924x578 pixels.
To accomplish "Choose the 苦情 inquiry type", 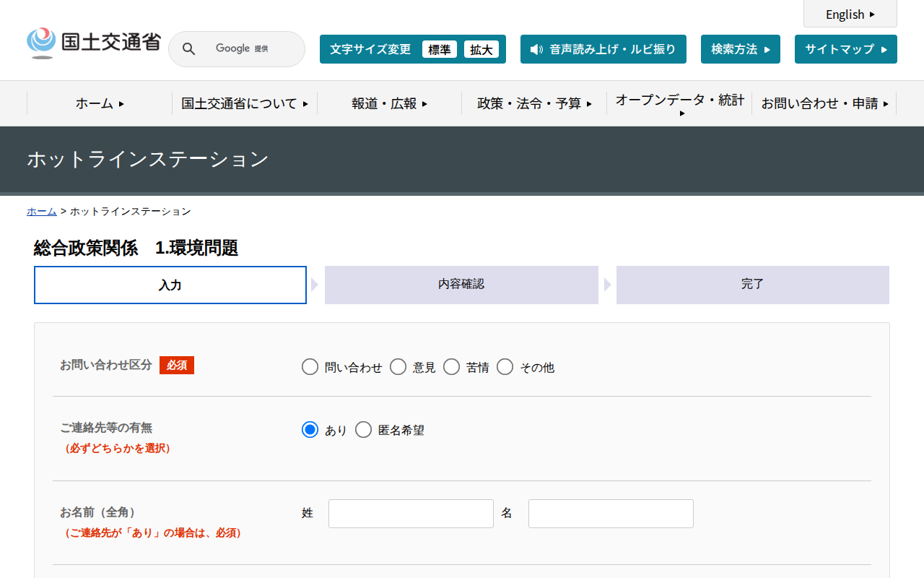I will click(x=452, y=367).
